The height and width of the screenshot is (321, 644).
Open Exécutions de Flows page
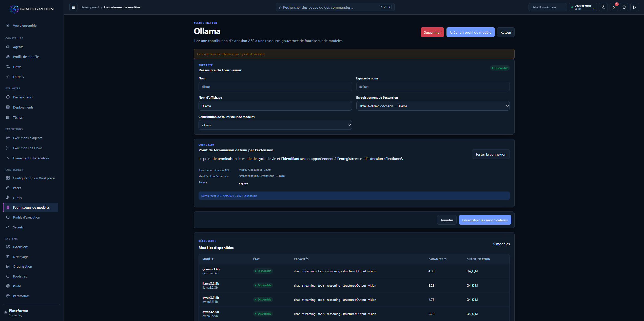point(28,148)
